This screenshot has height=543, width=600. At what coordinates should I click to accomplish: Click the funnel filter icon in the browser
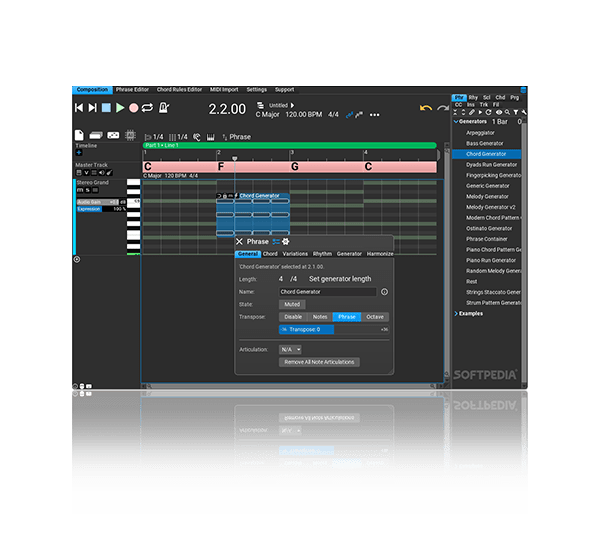click(516, 113)
